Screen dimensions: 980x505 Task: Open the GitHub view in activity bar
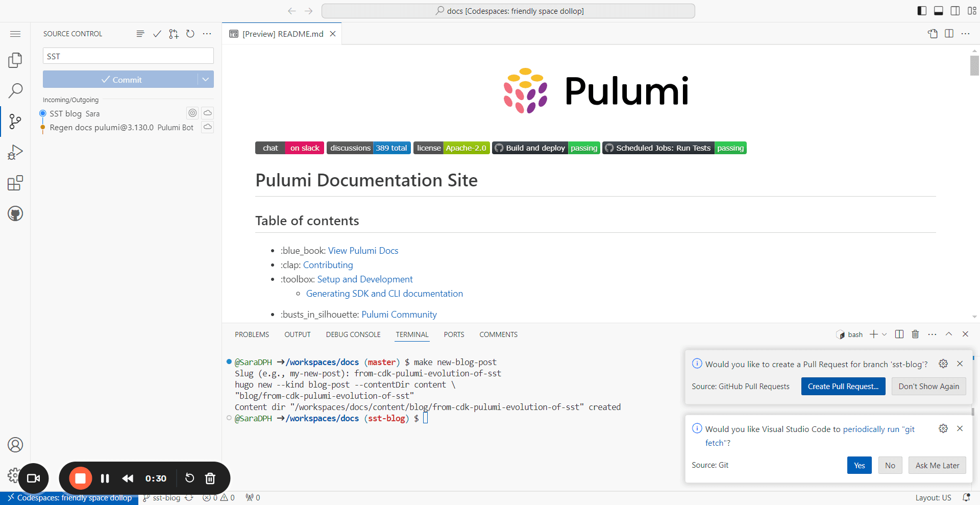15,213
